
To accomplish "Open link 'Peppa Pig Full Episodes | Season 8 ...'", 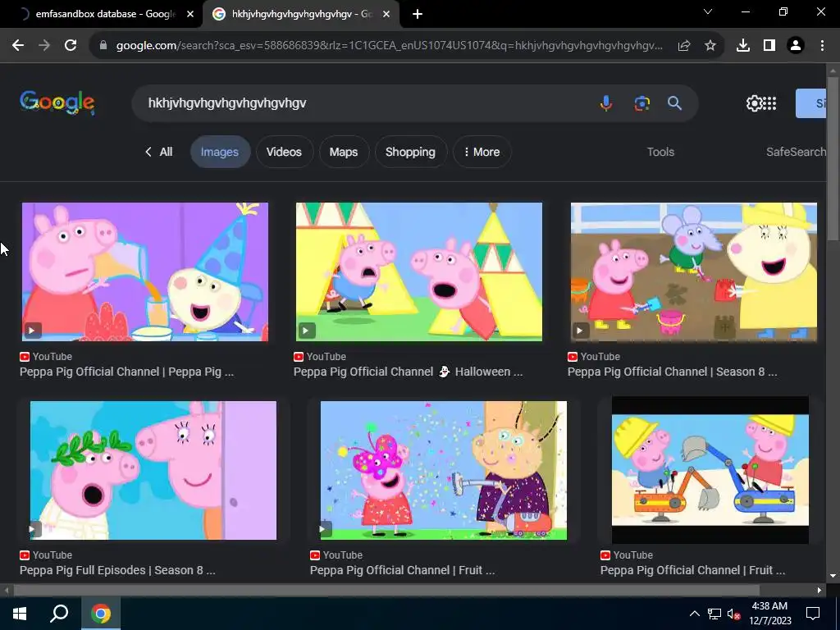I will pyautogui.click(x=117, y=571).
